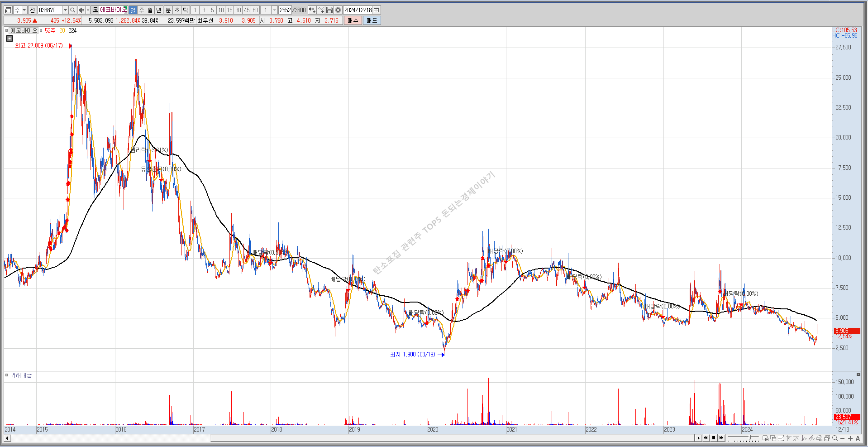868x447 pixels.
Task: Click the plus zoom-in icon in bottom toolbar
Action: pyautogui.click(x=850, y=438)
